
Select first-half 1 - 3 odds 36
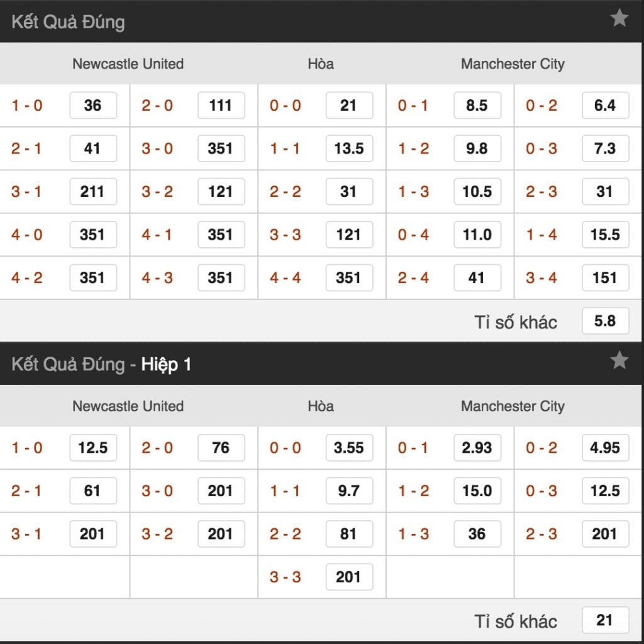click(x=477, y=534)
